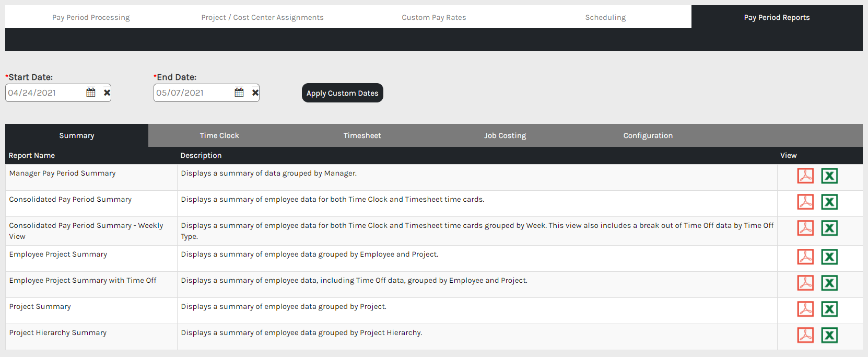Select the Pay Period Reports tab

777,17
